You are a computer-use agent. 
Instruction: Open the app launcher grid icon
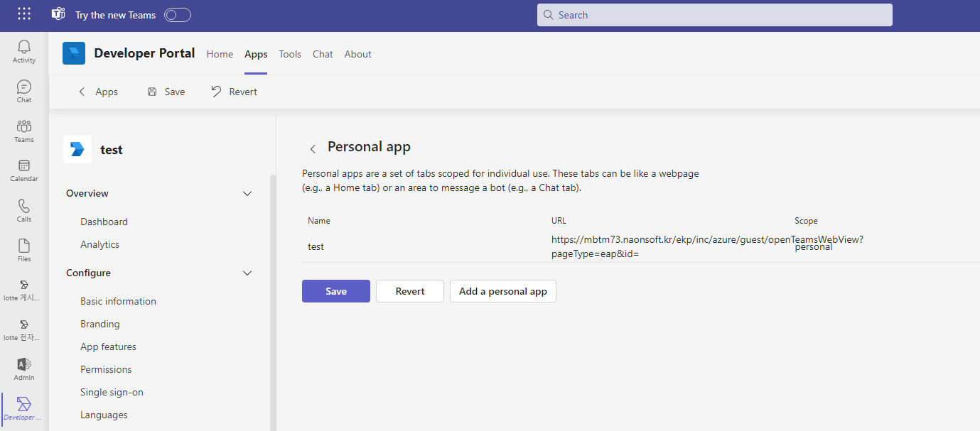24,14
